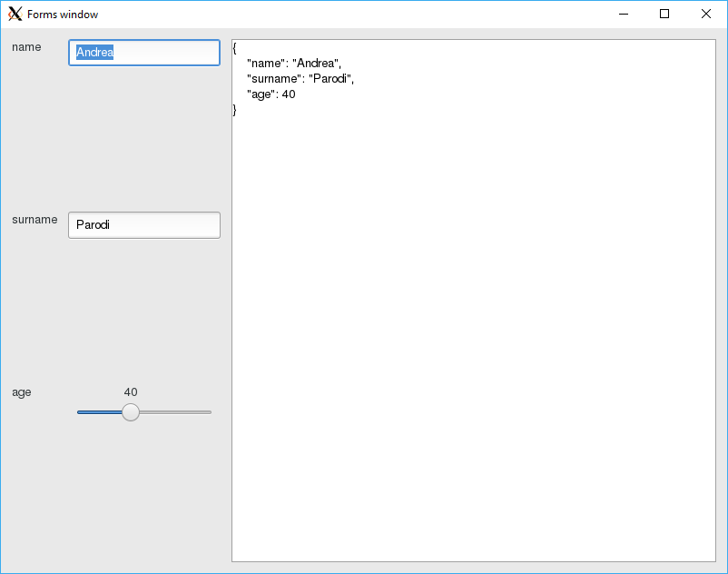Screen dimensions: 728x574
Task: Maximize the Forms window
Action: pos(664,14)
